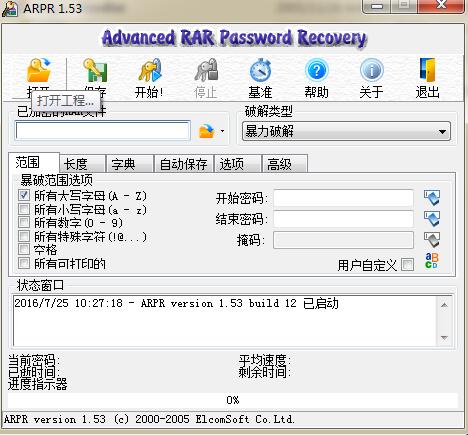
Task: Open the arrow beside the file browse icon
Action: [222, 131]
